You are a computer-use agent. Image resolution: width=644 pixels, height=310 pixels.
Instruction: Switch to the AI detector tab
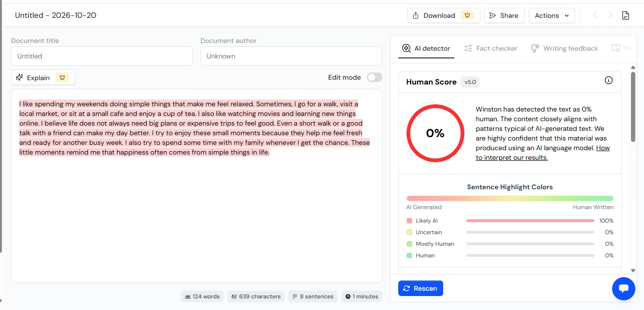pyautogui.click(x=426, y=48)
